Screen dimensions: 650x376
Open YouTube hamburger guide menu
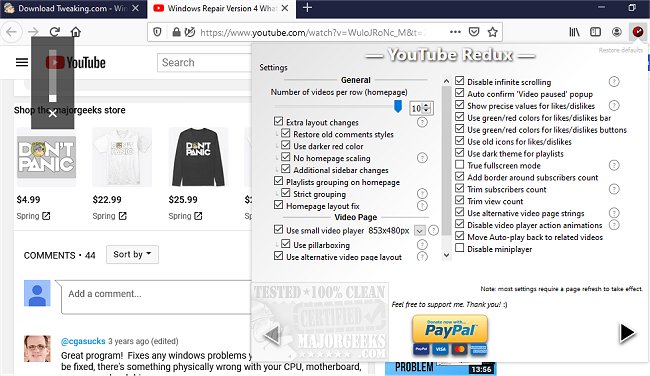point(22,63)
